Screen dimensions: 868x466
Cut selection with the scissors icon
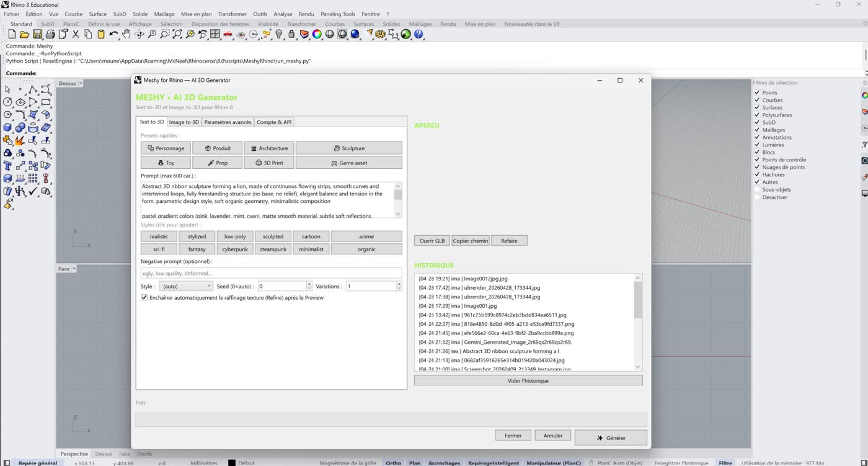[x=76, y=35]
